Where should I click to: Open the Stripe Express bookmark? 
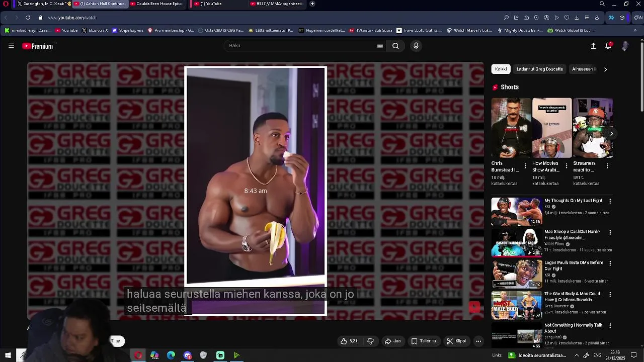click(x=128, y=30)
